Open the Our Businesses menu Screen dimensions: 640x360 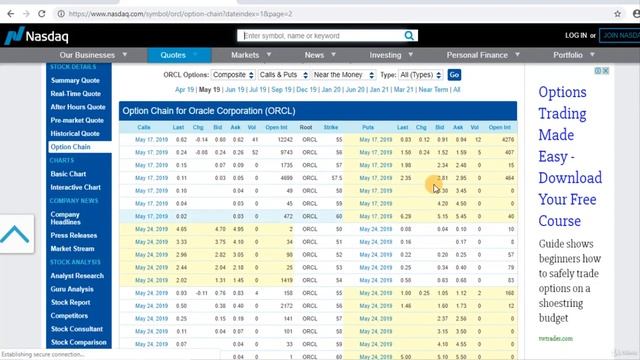(93, 55)
